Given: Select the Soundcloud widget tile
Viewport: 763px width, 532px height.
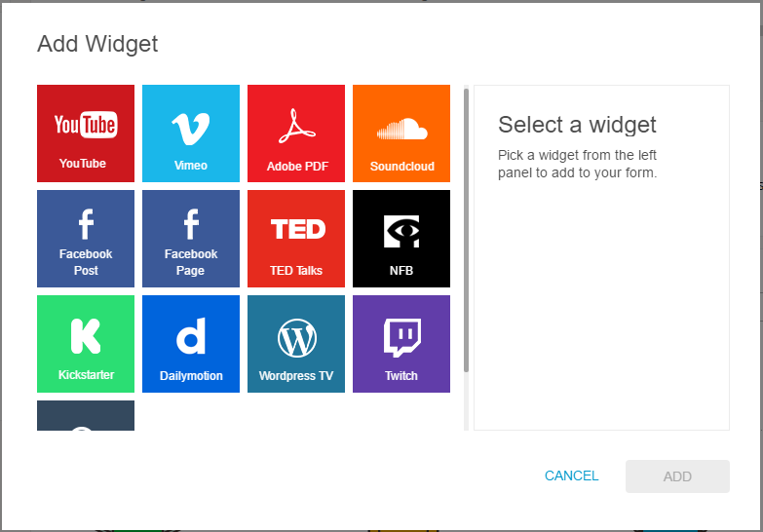Looking at the screenshot, I should (401, 133).
